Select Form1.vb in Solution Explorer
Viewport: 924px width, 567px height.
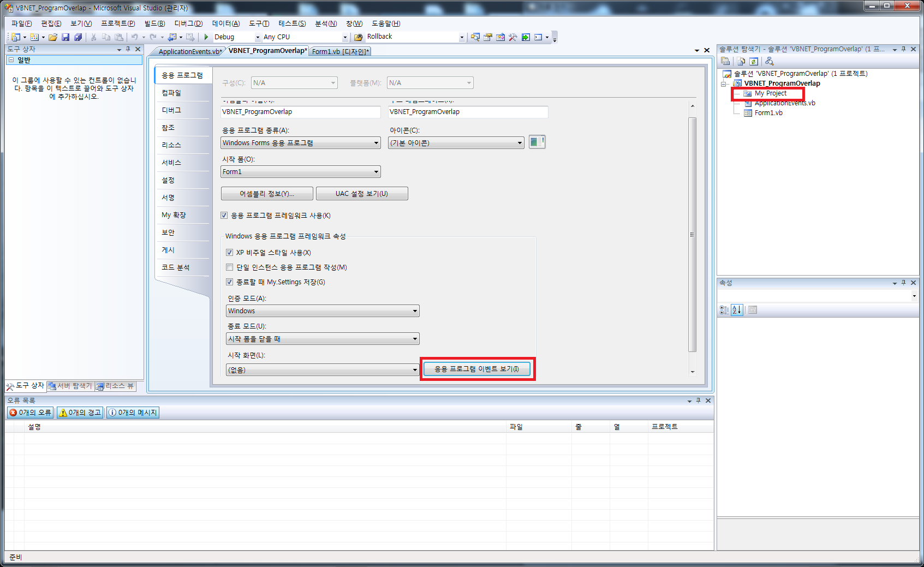pyautogui.click(x=768, y=113)
